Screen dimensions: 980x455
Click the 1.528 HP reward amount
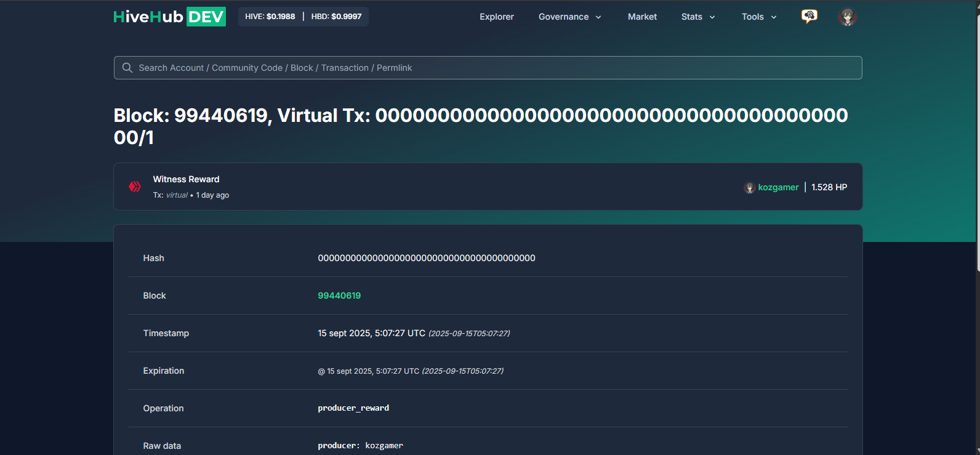coord(829,187)
